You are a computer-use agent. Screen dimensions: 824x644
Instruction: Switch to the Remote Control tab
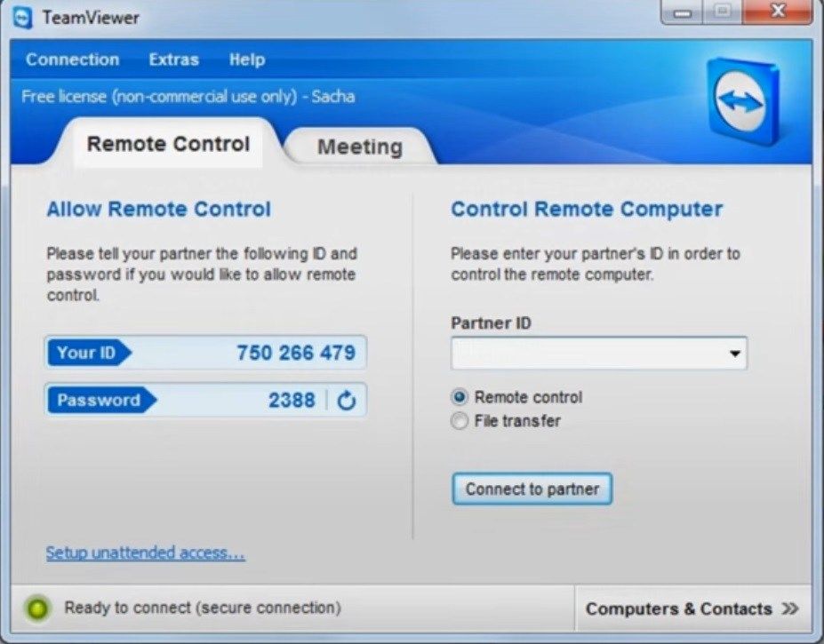(x=168, y=144)
